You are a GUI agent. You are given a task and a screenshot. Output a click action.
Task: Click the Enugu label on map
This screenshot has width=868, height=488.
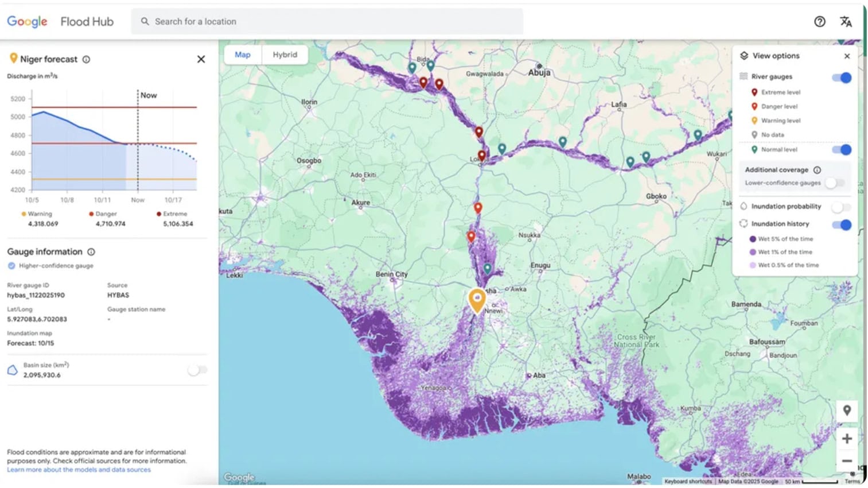(540, 265)
